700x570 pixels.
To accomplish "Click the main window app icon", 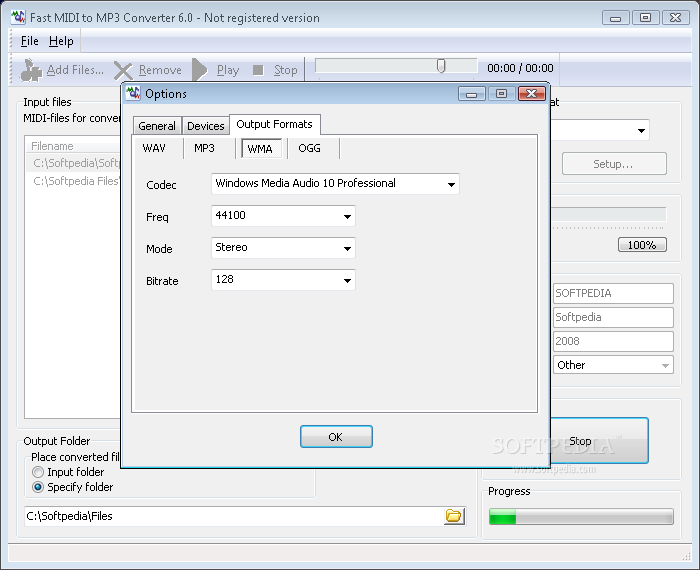I will tap(18, 17).
